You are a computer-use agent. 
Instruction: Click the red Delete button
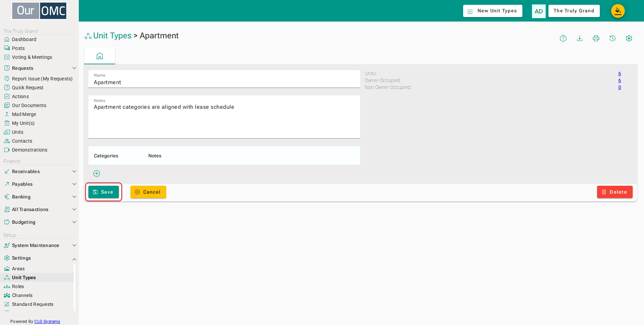pos(615,192)
